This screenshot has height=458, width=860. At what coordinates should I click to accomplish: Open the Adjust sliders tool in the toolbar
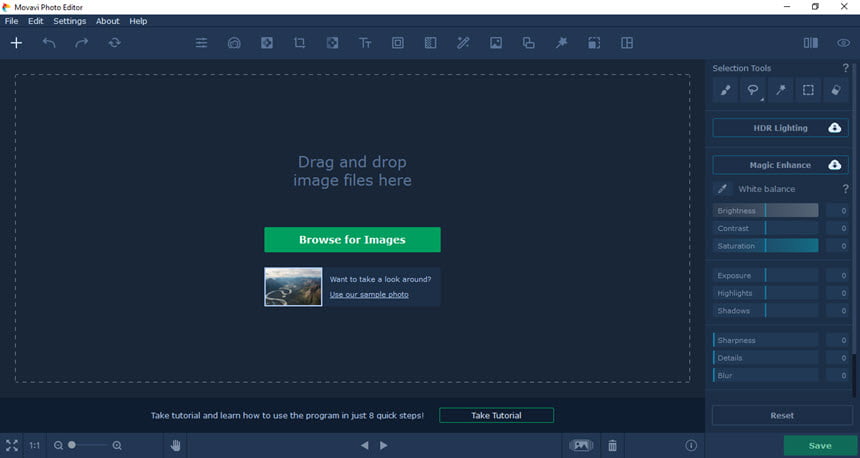(201, 43)
